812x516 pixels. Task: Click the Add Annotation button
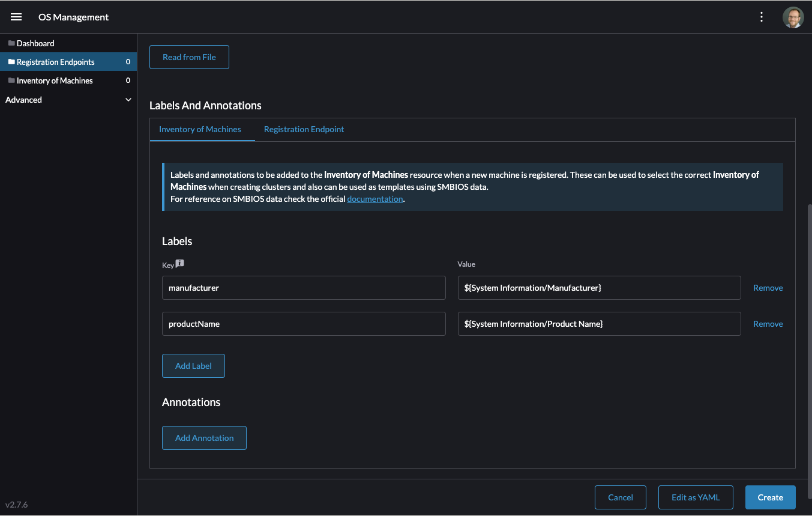204,438
